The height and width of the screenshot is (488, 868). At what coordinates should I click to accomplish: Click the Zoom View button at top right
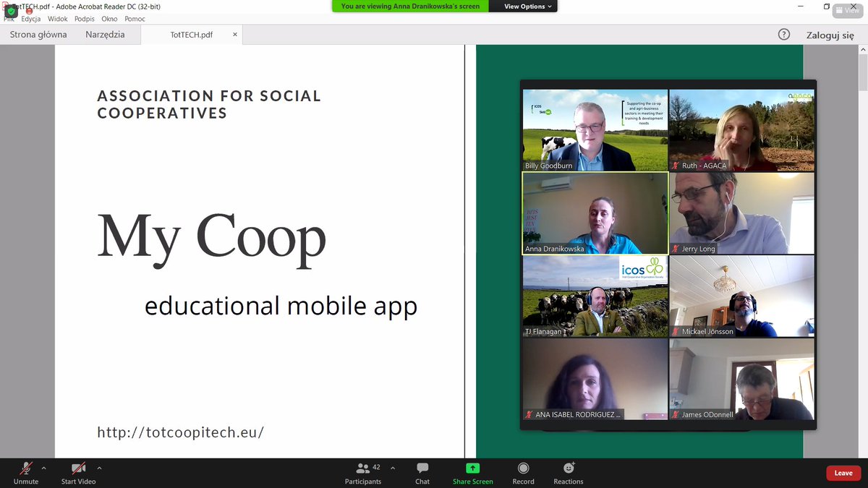846,10
